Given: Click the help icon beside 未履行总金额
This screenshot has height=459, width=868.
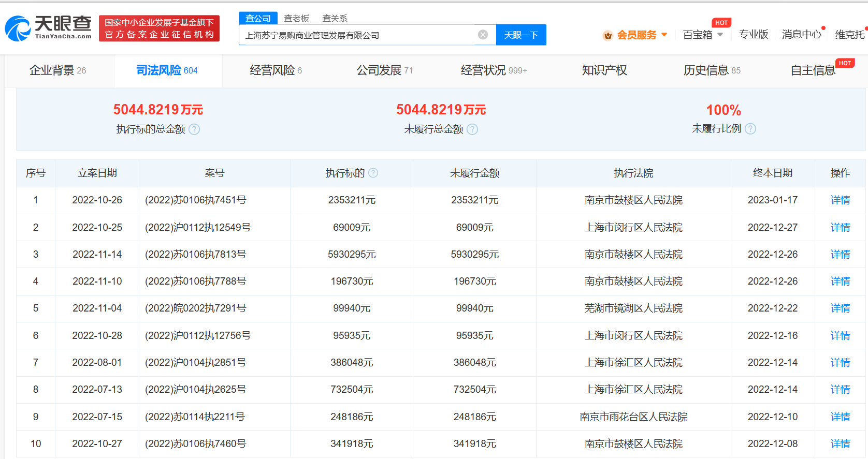Looking at the screenshot, I should coord(472,129).
